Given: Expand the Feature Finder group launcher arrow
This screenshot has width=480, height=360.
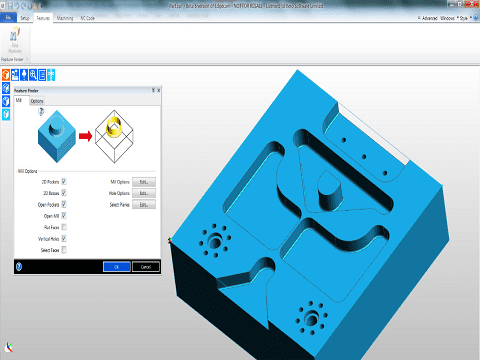Looking at the screenshot, I should (x=27, y=59).
